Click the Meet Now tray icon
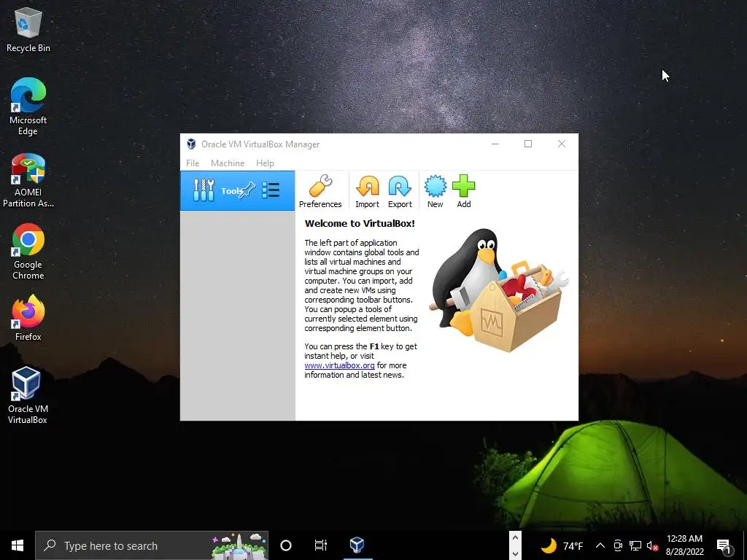747x560 pixels. pos(618,545)
